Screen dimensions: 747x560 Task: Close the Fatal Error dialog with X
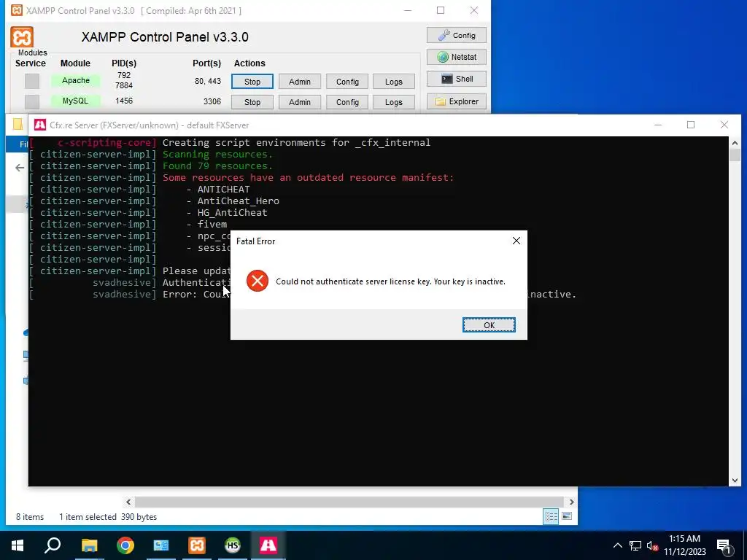click(516, 241)
